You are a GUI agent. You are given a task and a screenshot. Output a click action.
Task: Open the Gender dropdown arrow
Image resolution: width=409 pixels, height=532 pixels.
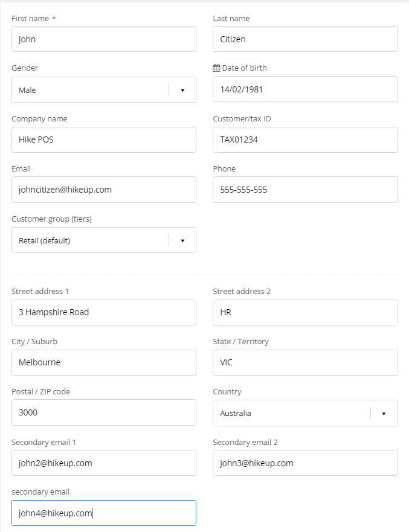pyautogui.click(x=182, y=90)
